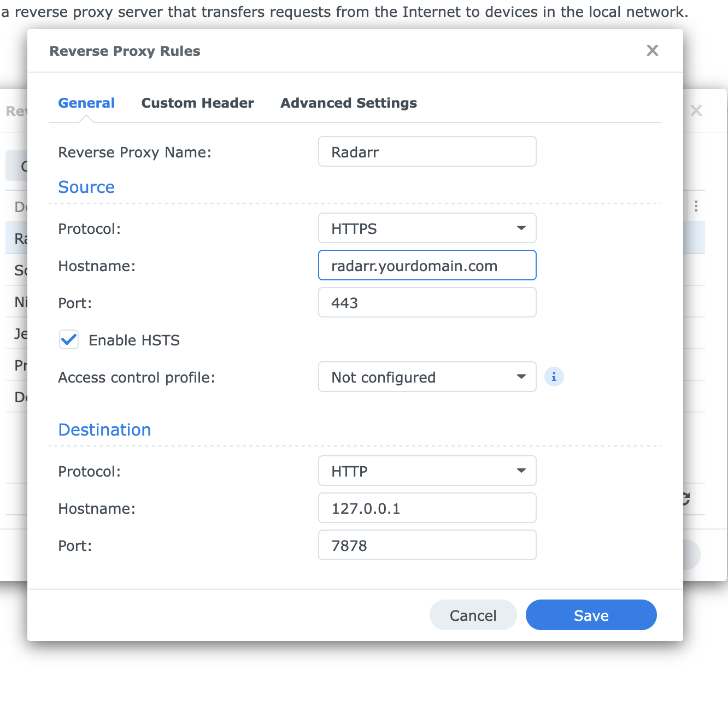Switch to the Custom Header tab
This screenshot has height=705, width=728.
tap(197, 103)
